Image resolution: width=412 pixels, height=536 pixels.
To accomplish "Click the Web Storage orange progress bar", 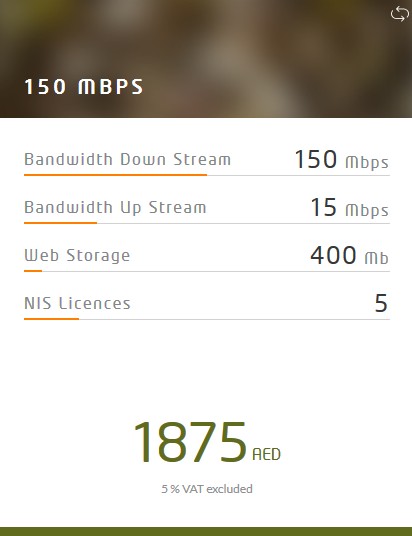I will 33,271.
